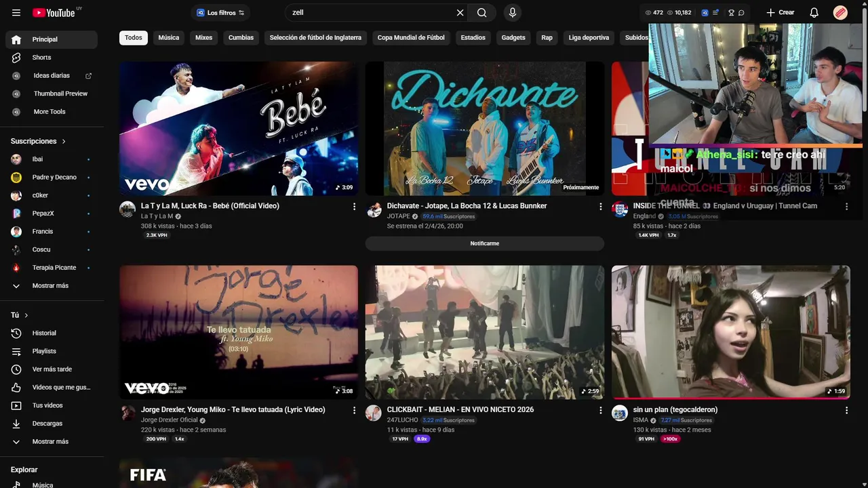868x488 pixels.
Task: Expand Mostrar más under subscriptions
Action: click(x=52, y=286)
